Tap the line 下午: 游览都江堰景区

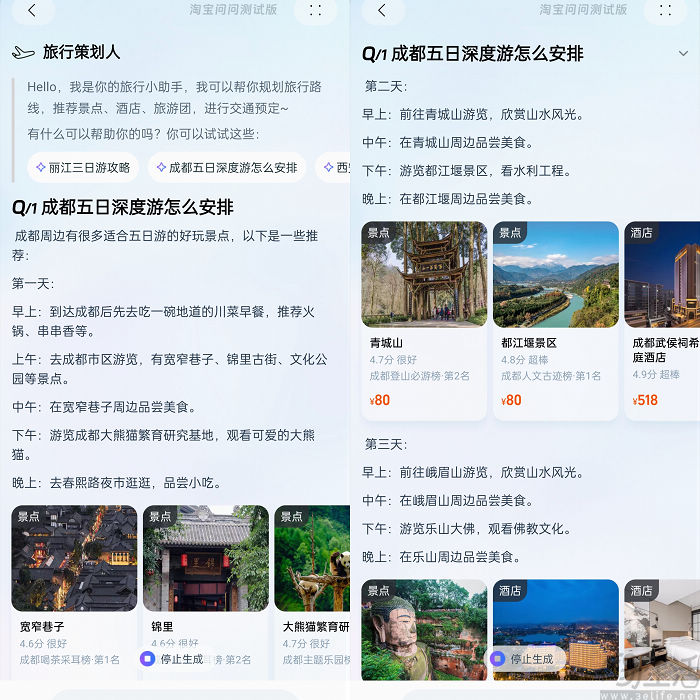coord(467,171)
